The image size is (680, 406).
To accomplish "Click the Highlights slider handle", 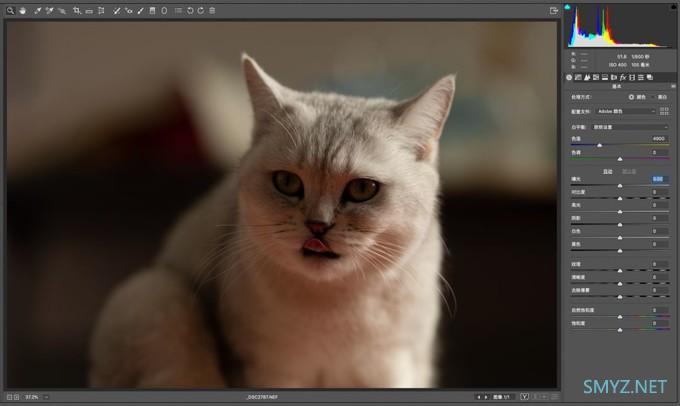I will point(620,212).
